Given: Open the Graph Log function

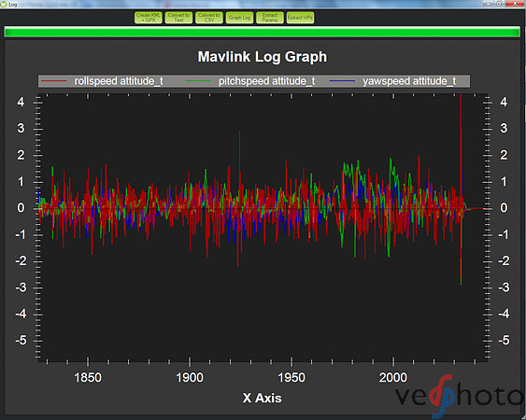Looking at the screenshot, I should point(239,18).
